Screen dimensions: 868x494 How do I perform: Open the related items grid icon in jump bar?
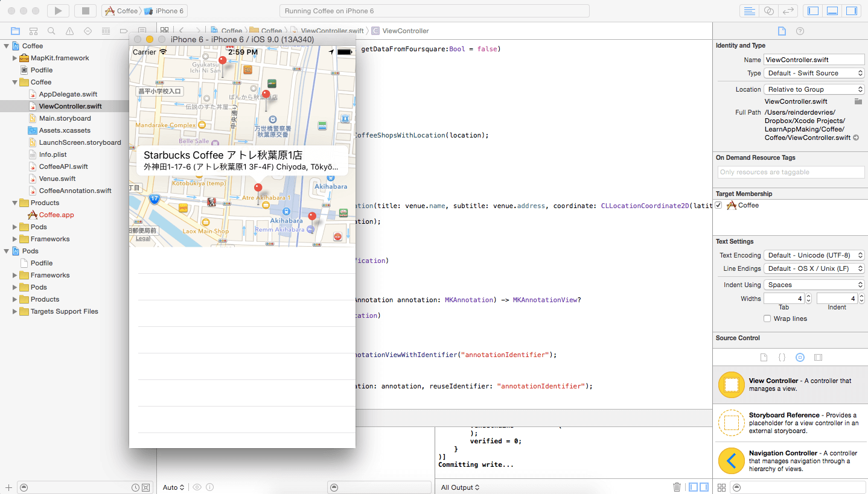coord(164,31)
